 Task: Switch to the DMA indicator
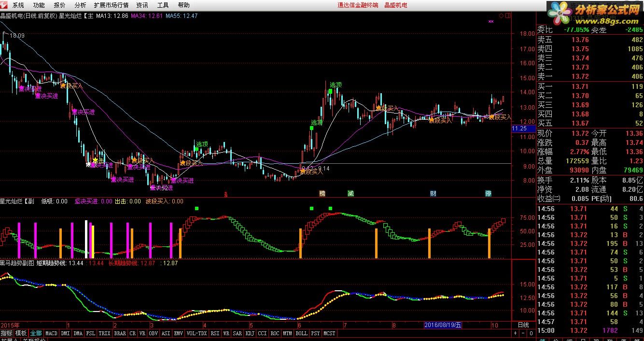[x=78, y=333]
